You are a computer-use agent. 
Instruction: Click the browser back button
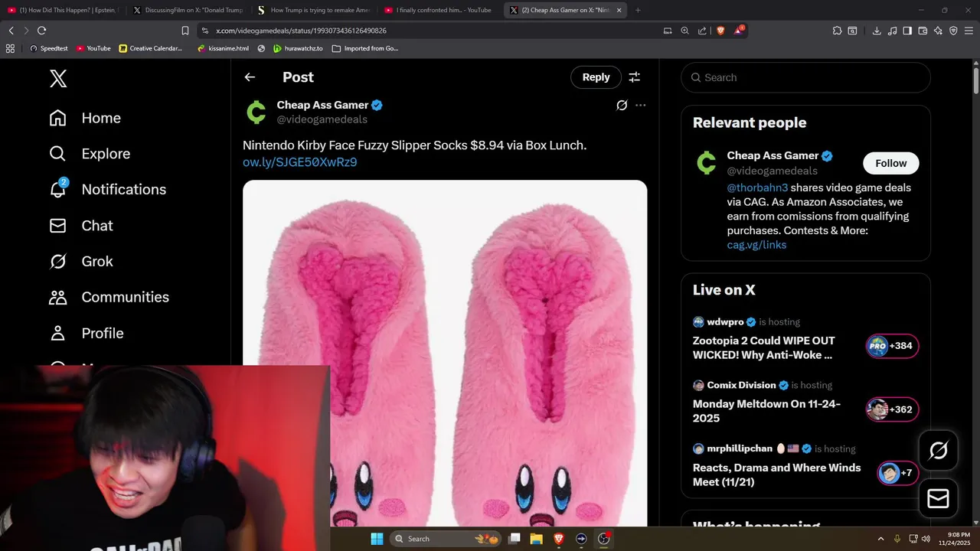[11, 31]
